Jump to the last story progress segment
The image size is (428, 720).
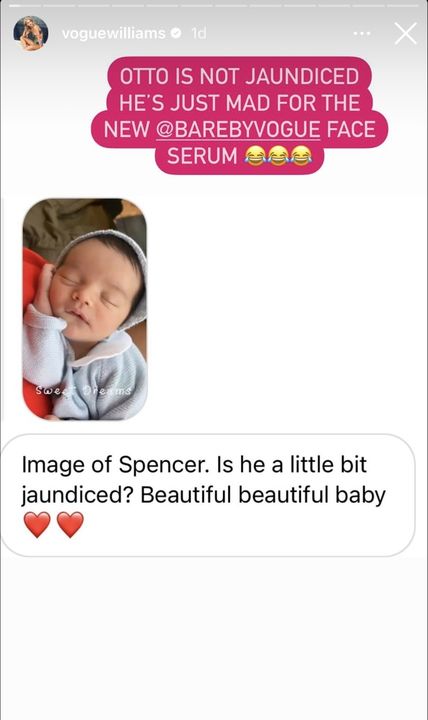402,6
